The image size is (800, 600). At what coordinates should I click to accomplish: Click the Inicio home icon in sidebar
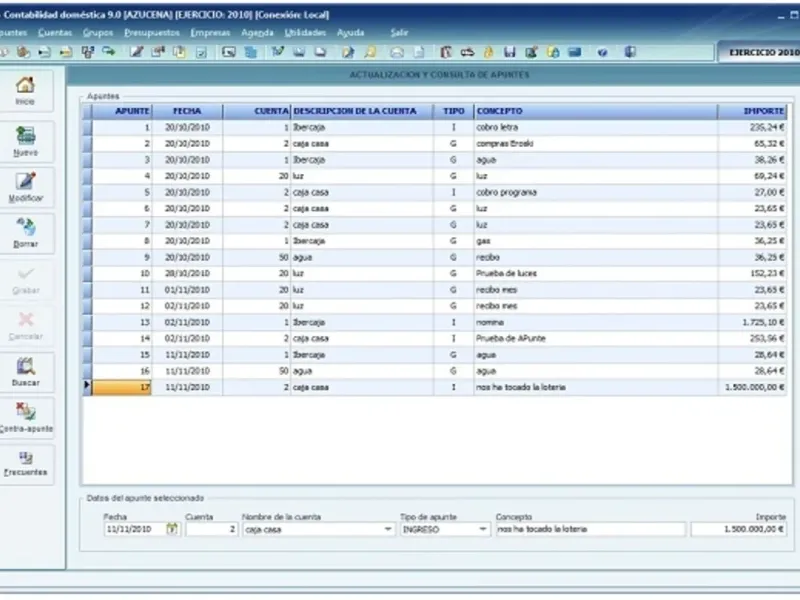26,91
